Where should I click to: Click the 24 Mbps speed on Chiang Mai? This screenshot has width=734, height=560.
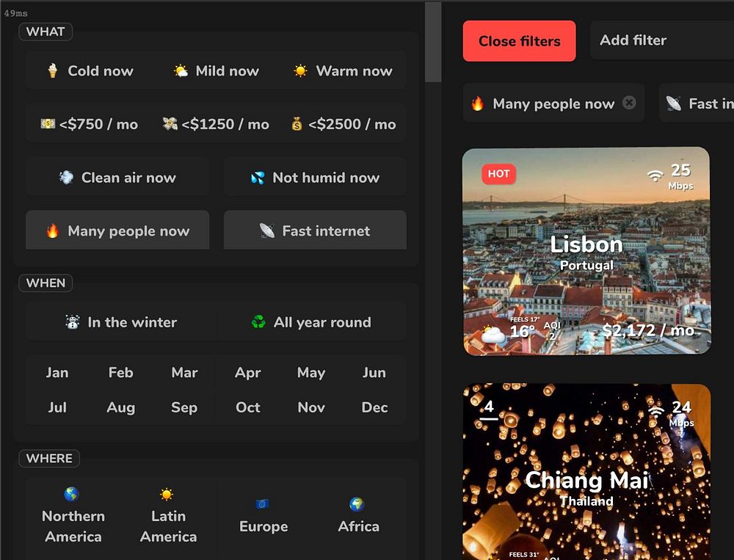click(x=682, y=412)
